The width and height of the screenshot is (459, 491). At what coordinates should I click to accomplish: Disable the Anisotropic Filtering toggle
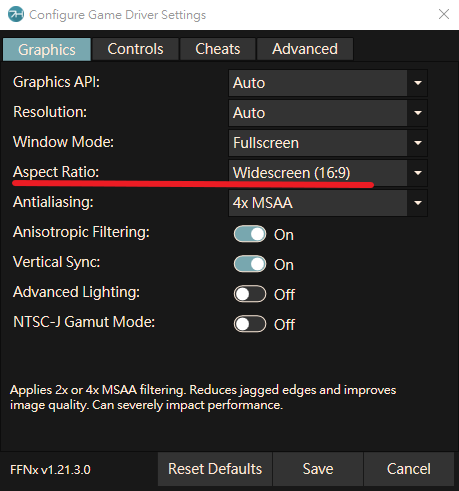pos(250,234)
